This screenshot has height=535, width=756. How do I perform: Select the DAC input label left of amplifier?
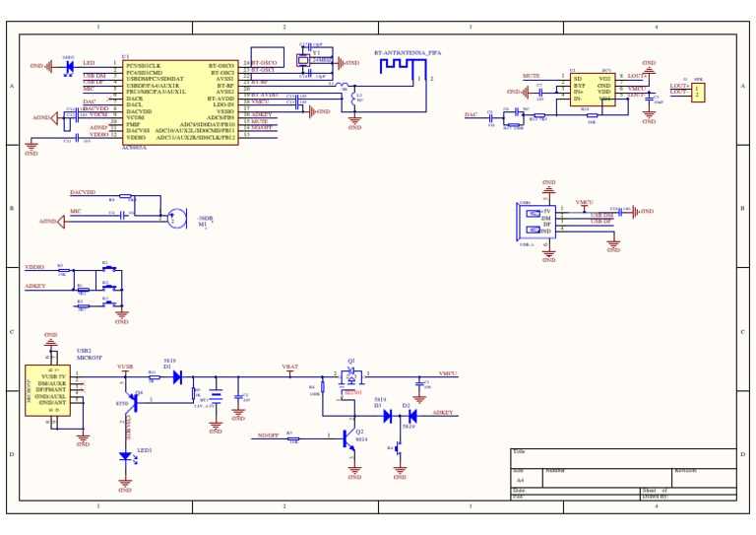point(472,115)
